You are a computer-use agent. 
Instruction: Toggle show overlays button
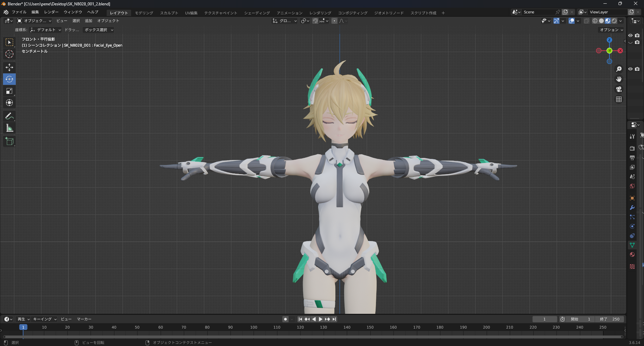(572, 21)
